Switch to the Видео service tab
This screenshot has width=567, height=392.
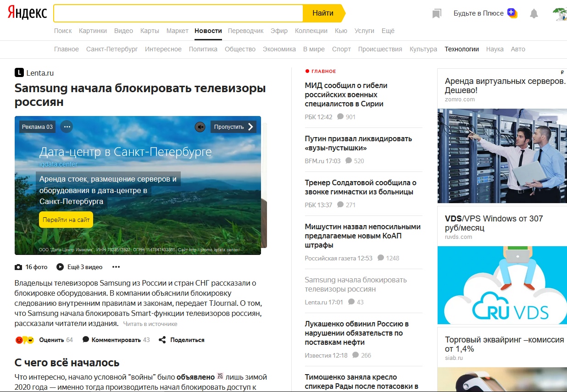coord(123,31)
